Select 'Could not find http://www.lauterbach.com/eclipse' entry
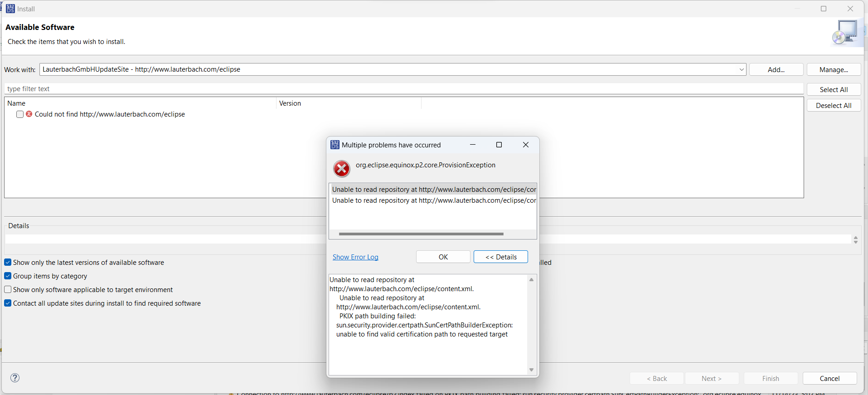Screen dimensions: 868x395 coord(110,114)
